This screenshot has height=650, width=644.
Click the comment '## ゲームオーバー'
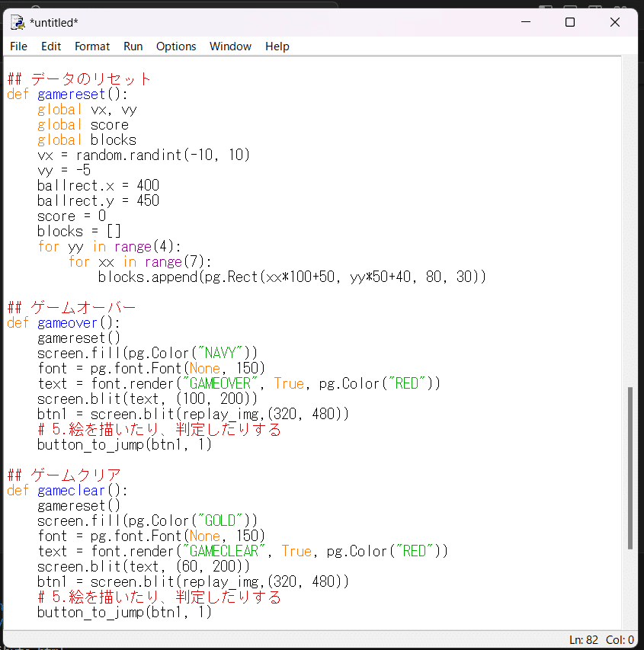(72, 308)
